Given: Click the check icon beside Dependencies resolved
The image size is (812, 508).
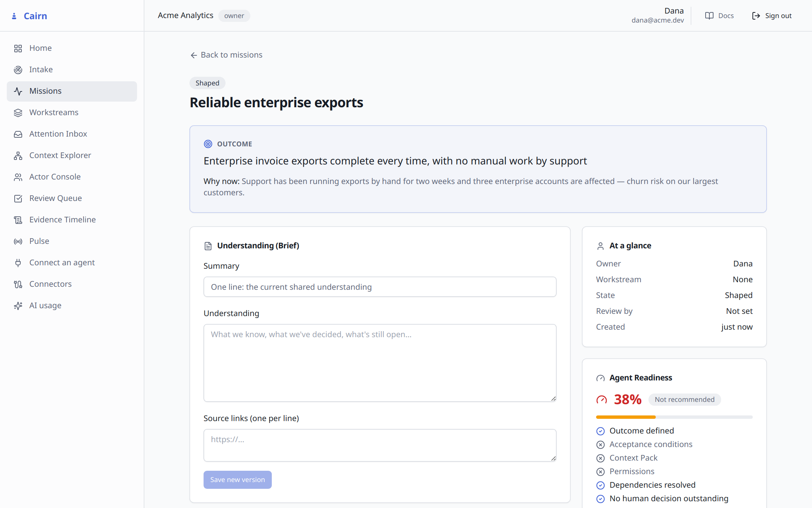Looking at the screenshot, I should 601,485.
